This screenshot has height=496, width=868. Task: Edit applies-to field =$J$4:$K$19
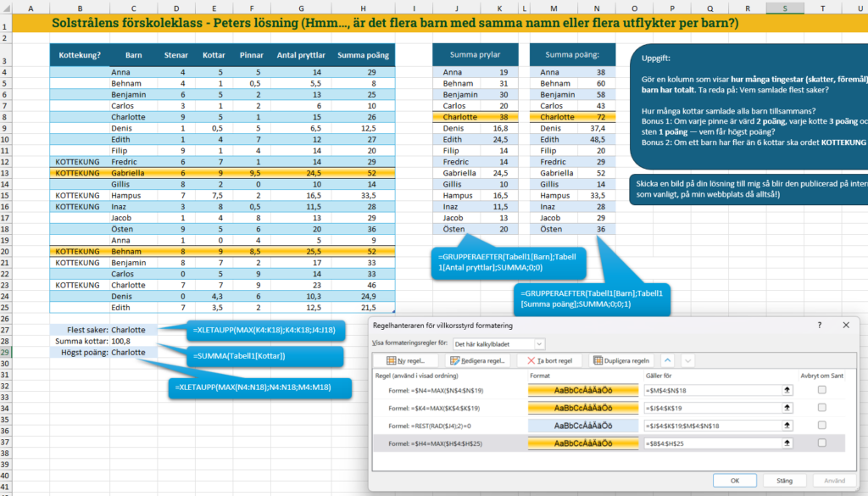pyautogui.click(x=712, y=408)
